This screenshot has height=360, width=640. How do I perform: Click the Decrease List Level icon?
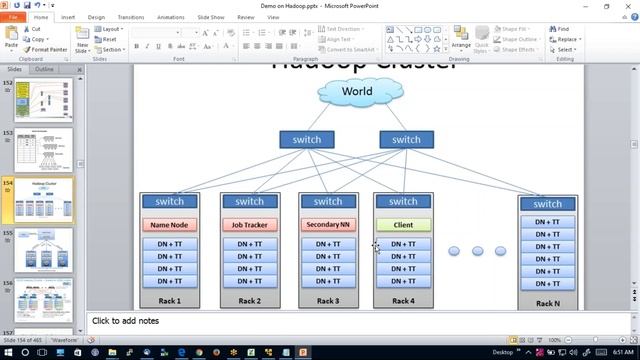point(282,33)
